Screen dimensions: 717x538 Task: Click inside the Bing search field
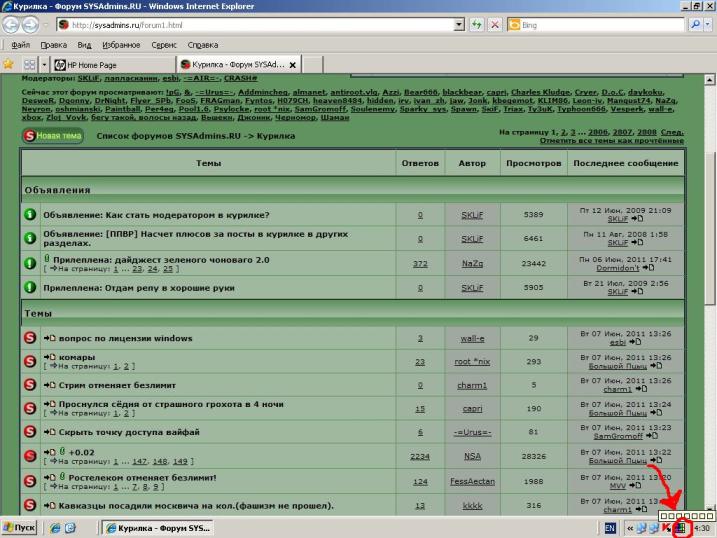(x=601, y=25)
